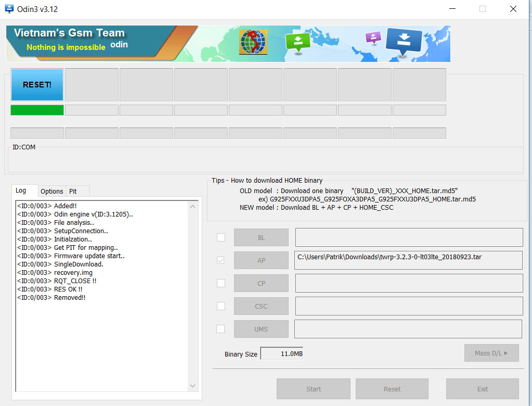Viewport: 532px width, 406px height.
Task: Click the CP file select button
Action: click(261, 283)
